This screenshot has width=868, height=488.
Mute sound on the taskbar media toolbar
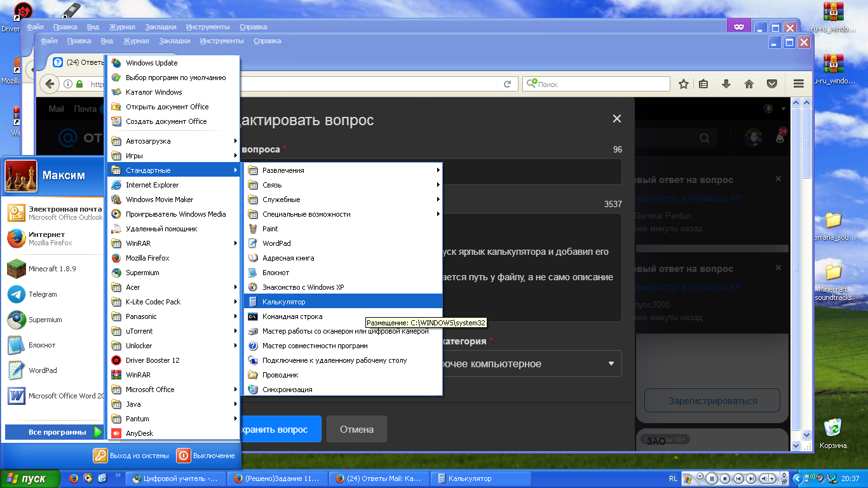point(765,478)
